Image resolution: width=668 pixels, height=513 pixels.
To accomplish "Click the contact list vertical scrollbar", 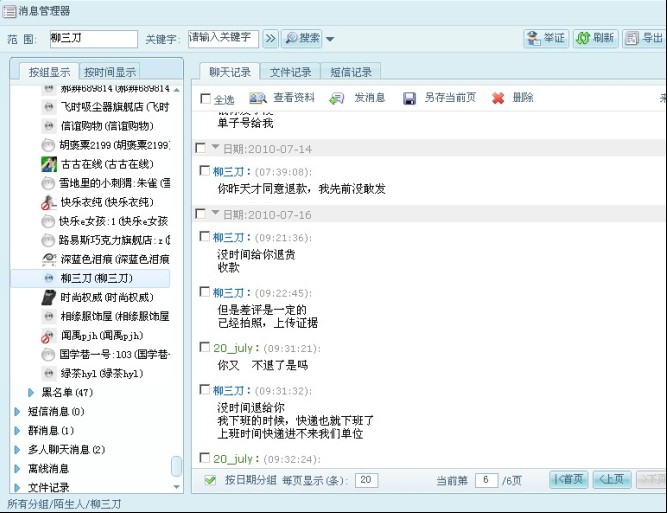I will coord(177,466).
